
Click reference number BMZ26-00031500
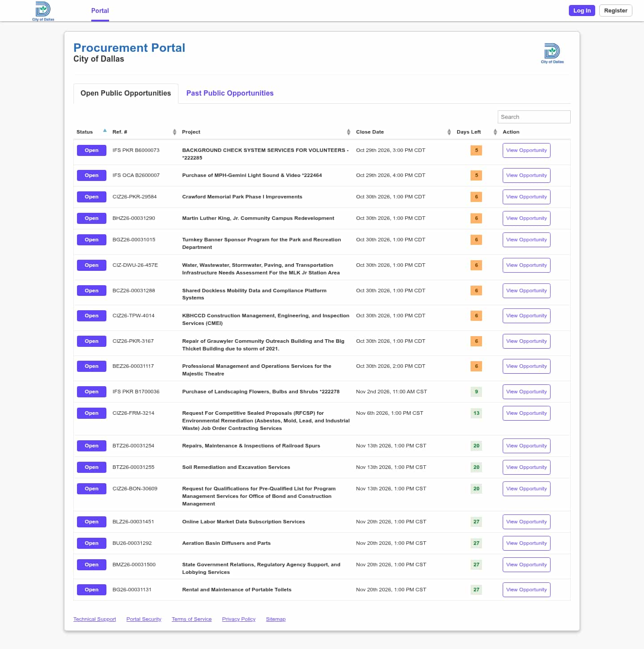coord(134,565)
